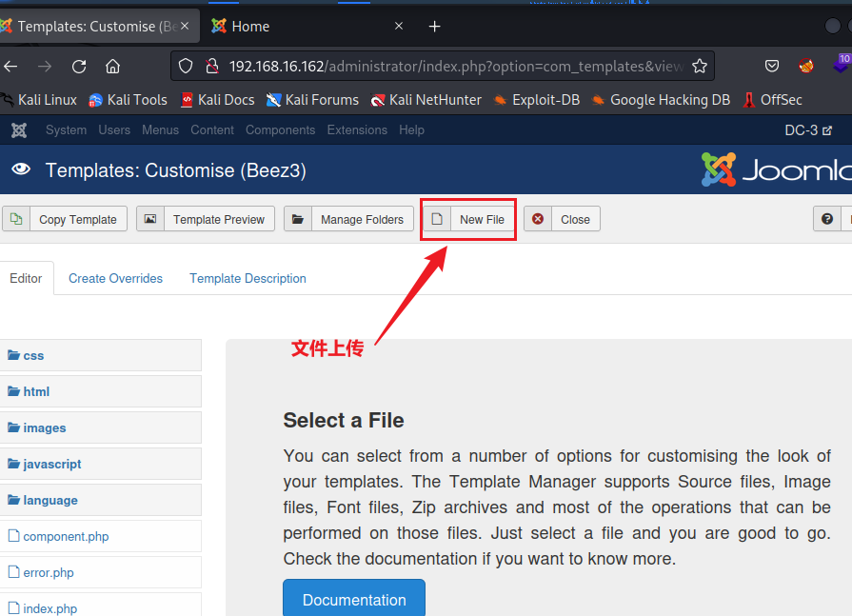Open the Pocket save icon
The image size is (852, 616).
(772, 67)
